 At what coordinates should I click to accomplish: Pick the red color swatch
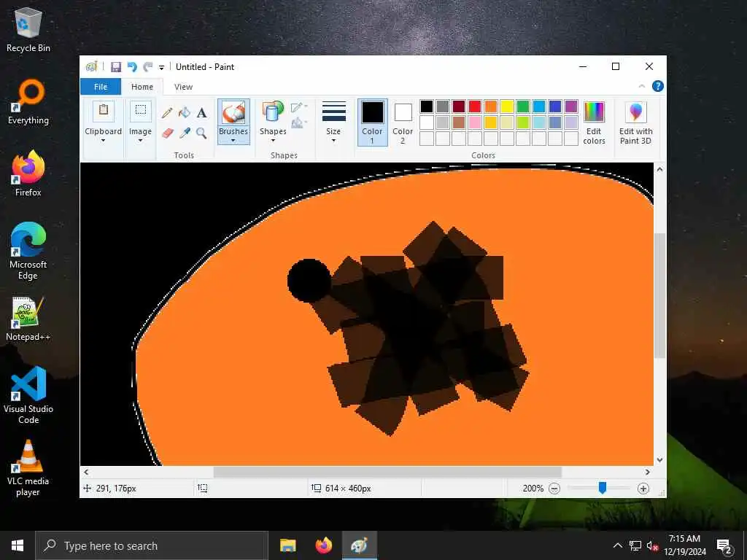475,106
